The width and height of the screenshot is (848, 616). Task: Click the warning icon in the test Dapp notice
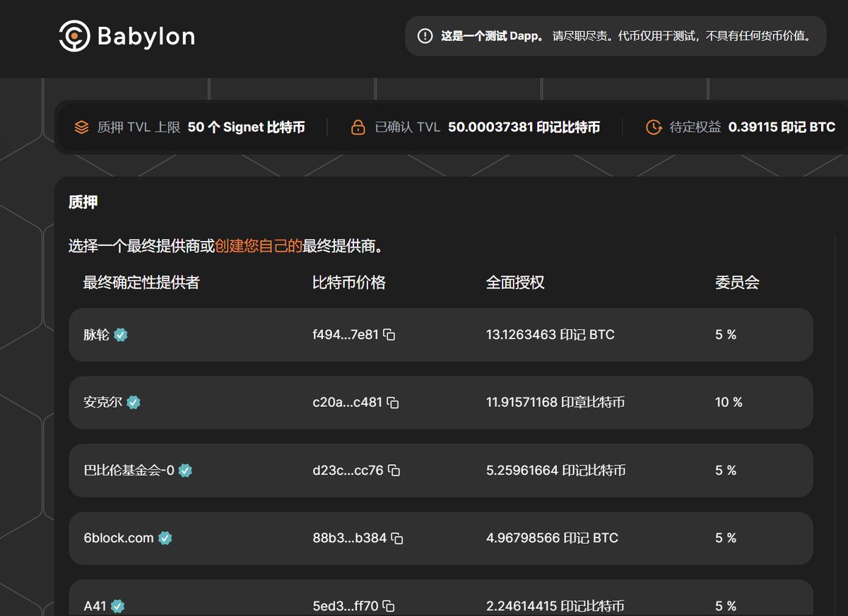click(x=425, y=36)
